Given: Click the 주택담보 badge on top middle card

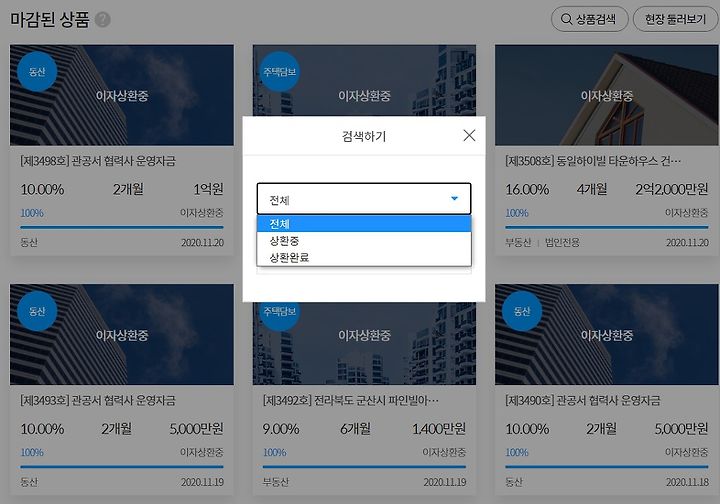Looking at the screenshot, I should tap(279, 72).
